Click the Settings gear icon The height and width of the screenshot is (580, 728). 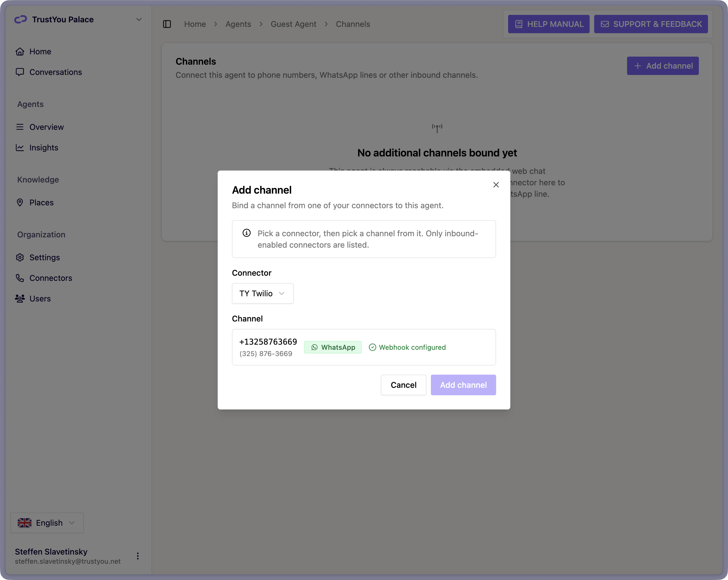(x=20, y=257)
